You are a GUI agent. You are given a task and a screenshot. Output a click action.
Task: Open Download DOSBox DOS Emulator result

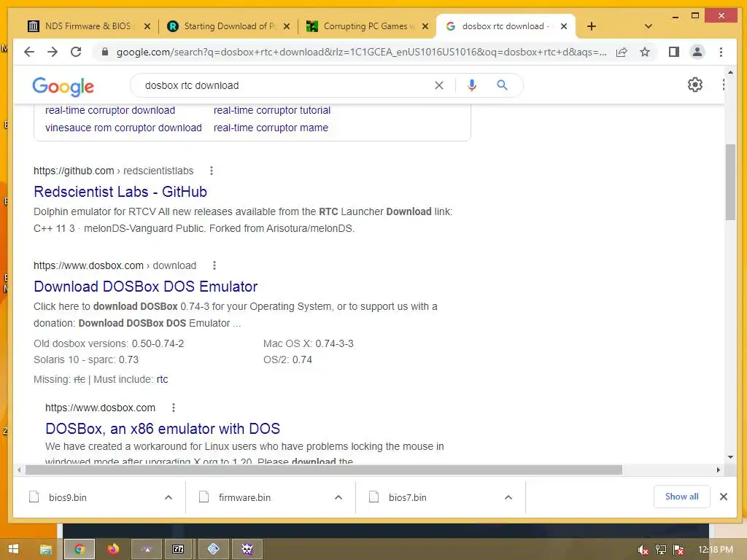point(145,286)
